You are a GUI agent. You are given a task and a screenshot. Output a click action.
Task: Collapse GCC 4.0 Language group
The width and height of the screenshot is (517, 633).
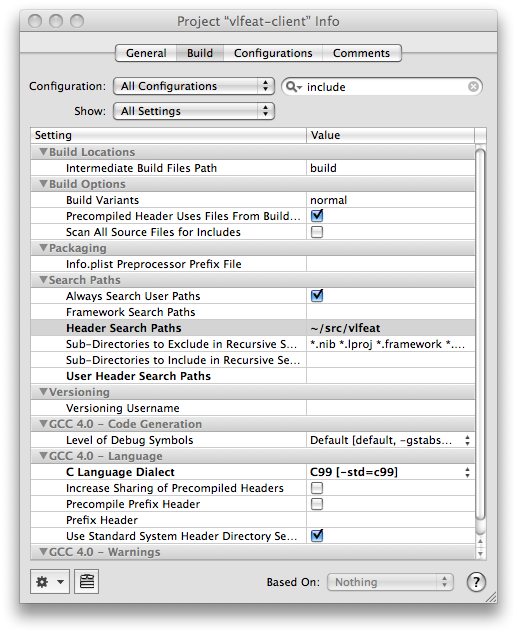point(43,456)
